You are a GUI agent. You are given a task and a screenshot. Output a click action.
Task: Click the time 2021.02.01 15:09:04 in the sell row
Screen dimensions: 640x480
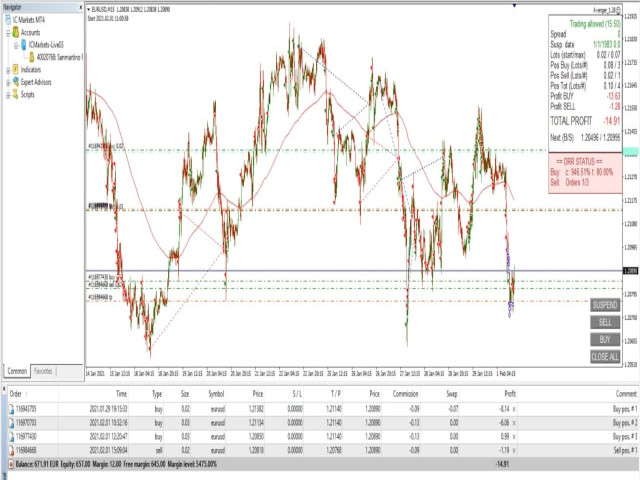click(x=109, y=450)
